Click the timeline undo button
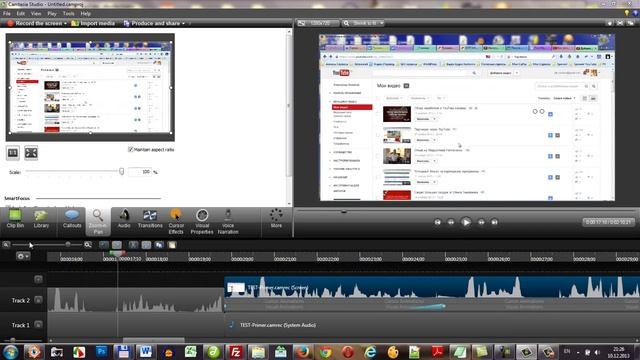This screenshot has height=360, width=640. click(104, 245)
